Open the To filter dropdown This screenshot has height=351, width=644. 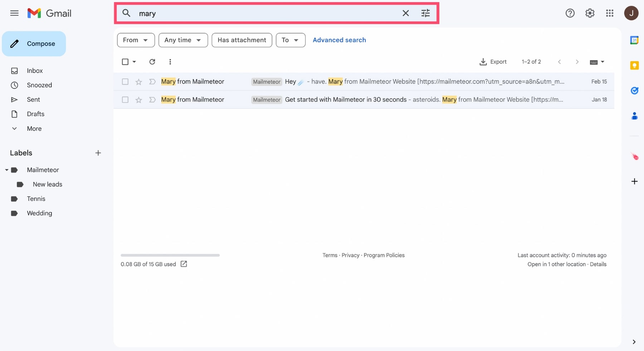click(291, 40)
